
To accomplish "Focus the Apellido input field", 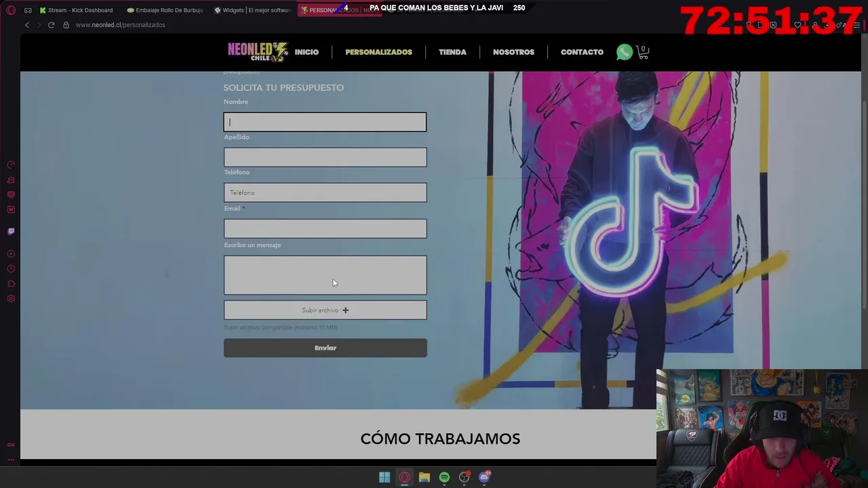I will point(325,157).
